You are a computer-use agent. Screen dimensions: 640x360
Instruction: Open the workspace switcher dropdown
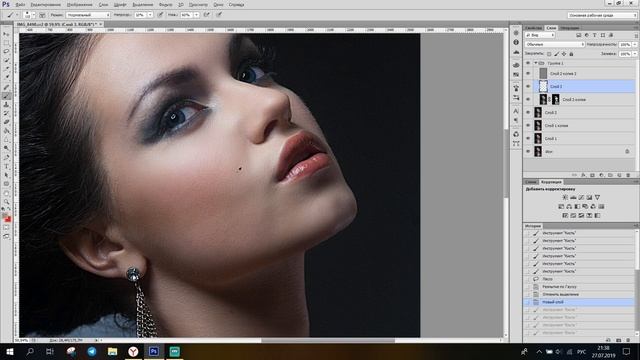pyautogui.click(x=602, y=15)
